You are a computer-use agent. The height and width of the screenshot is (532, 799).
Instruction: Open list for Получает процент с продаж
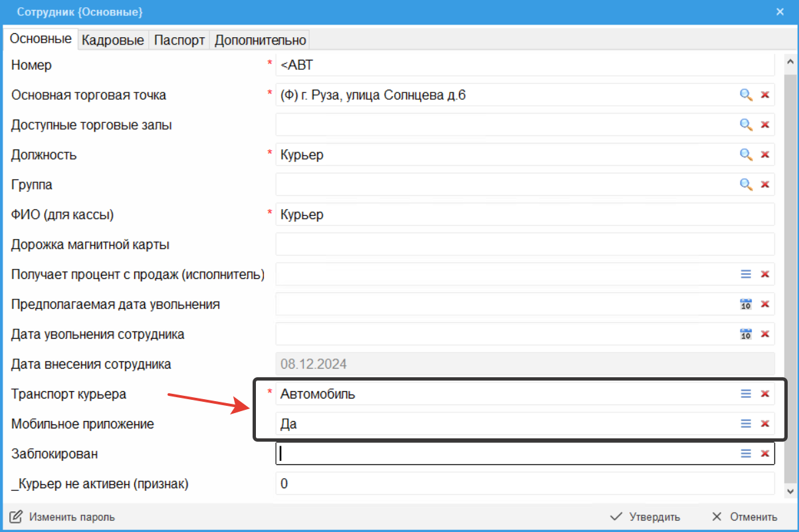746,274
